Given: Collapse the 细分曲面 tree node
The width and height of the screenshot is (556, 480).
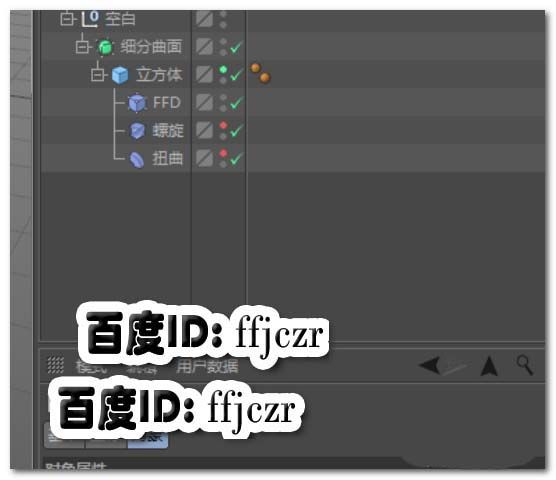Looking at the screenshot, I should [x=82, y=46].
